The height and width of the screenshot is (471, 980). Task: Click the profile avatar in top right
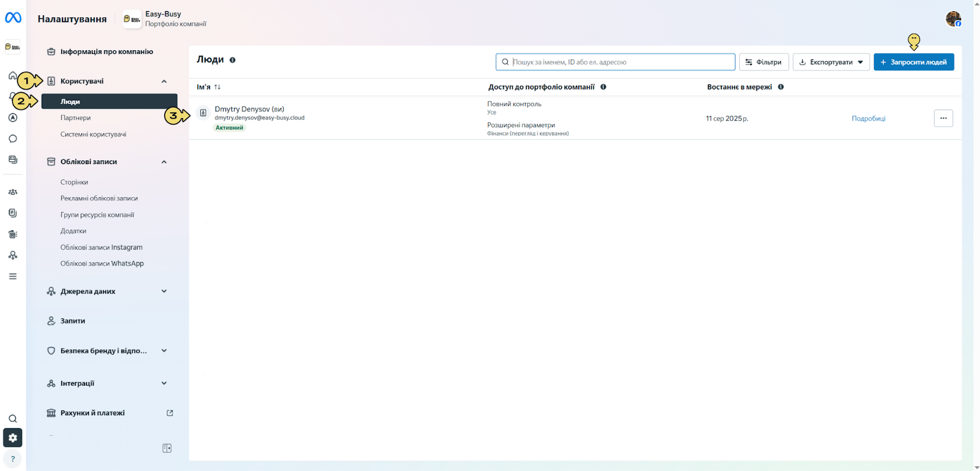pos(953,19)
